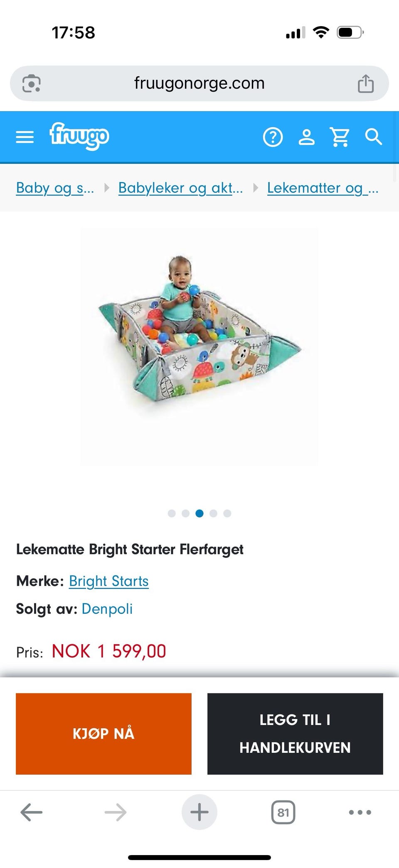Open the help question mark icon
The width and height of the screenshot is (399, 868).
(273, 137)
